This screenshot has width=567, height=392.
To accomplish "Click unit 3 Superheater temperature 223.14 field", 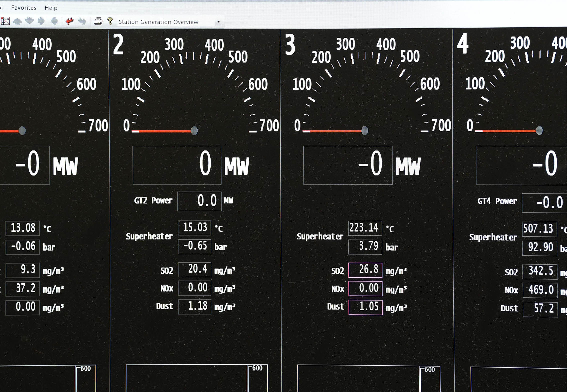I will click(365, 228).
